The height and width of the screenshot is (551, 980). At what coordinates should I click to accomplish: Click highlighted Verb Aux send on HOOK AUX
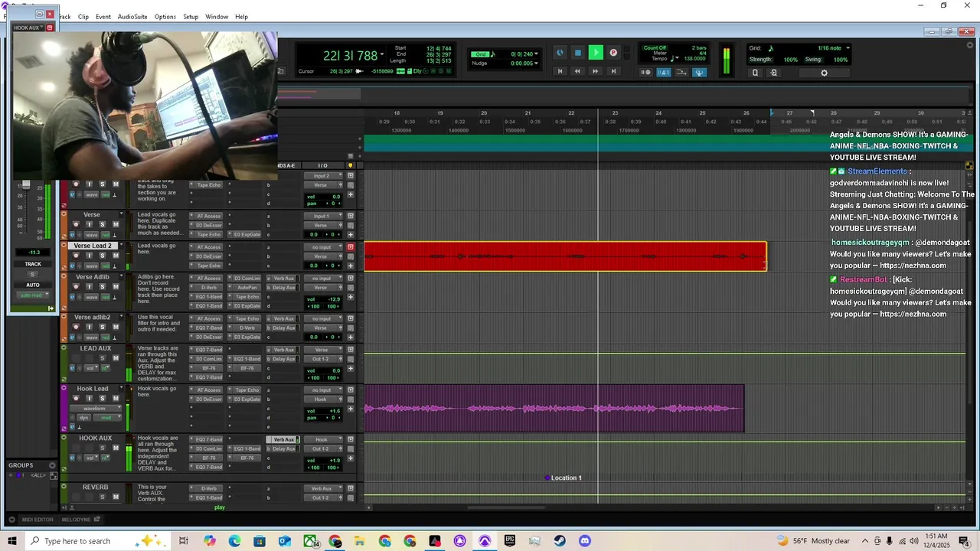pyautogui.click(x=283, y=439)
